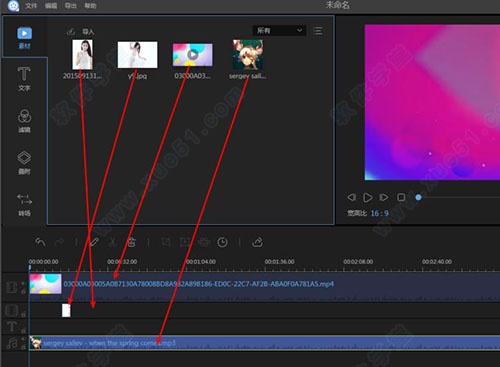
Task: Select the 03000A03... video thumbnail
Action: pos(193,55)
